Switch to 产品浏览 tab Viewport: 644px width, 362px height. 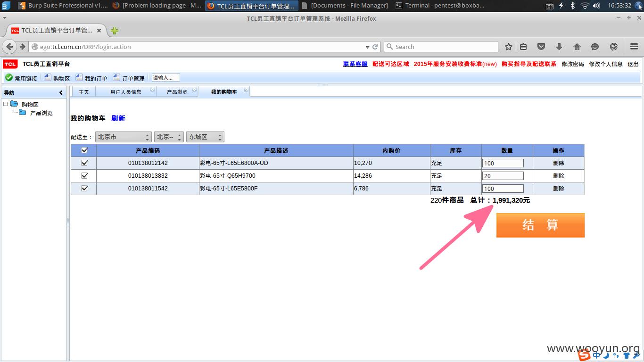[177, 92]
